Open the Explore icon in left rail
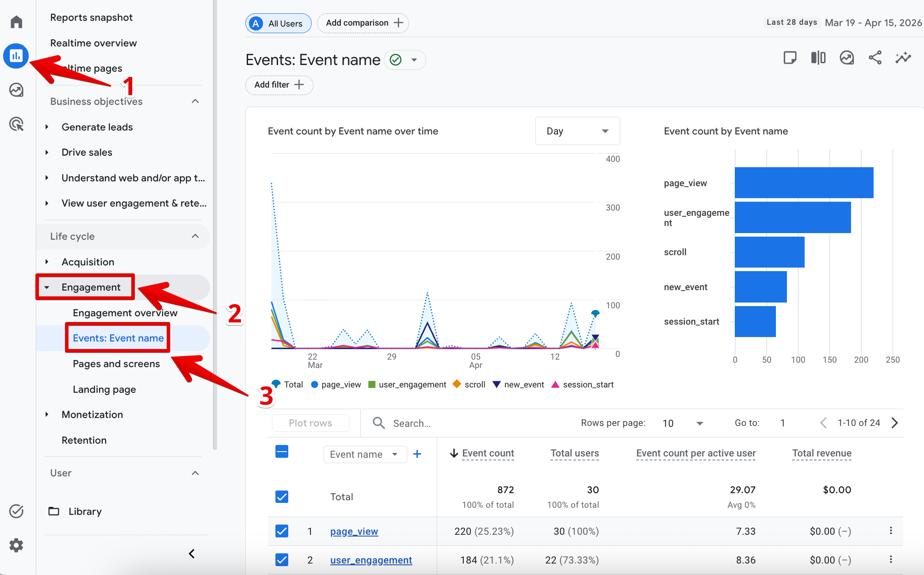Image resolution: width=924 pixels, height=575 pixels. pos(16,90)
